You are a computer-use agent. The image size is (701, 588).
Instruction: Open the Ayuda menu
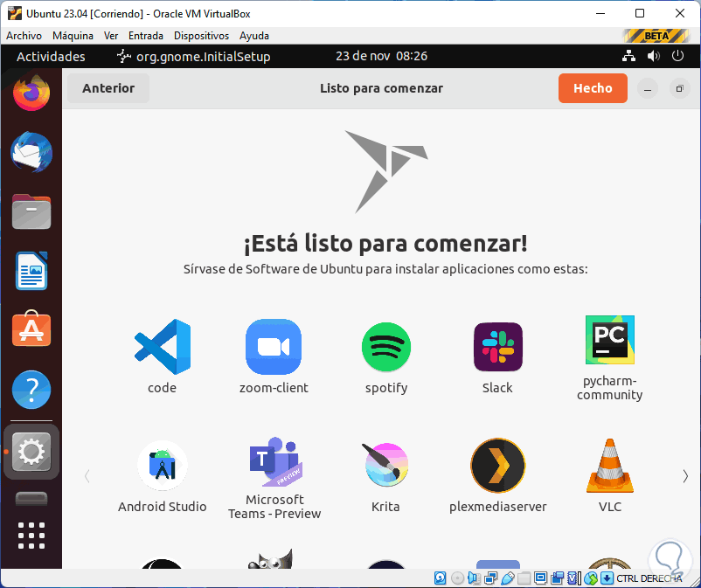[254, 36]
